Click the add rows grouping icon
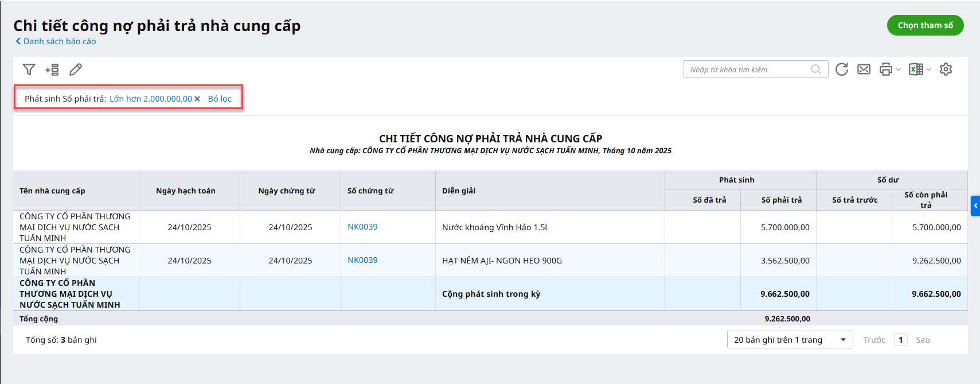980x384 pixels. click(x=52, y=69)
